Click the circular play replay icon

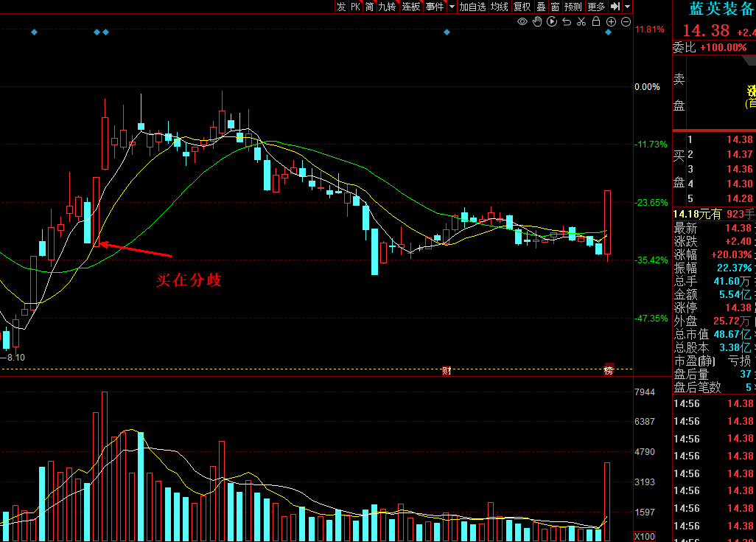[552, 22]
